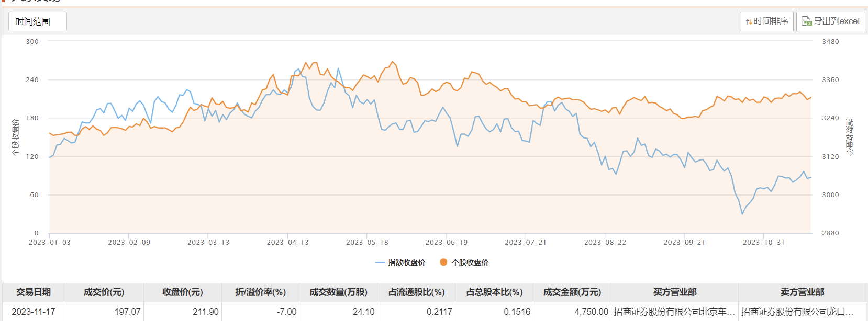Screen dimensions: 868x321
Task: Toggle the 指数收盘价 legend series
Action: pyautogui.click(x=400, y=262)
